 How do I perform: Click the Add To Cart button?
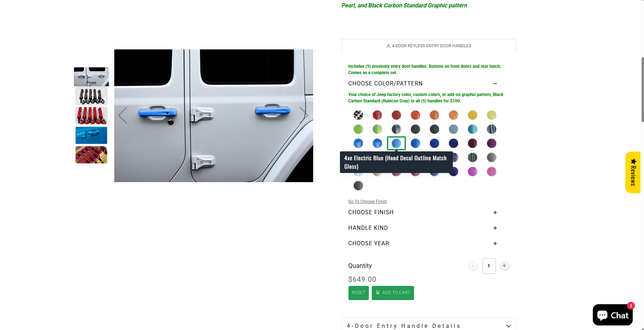393,293
